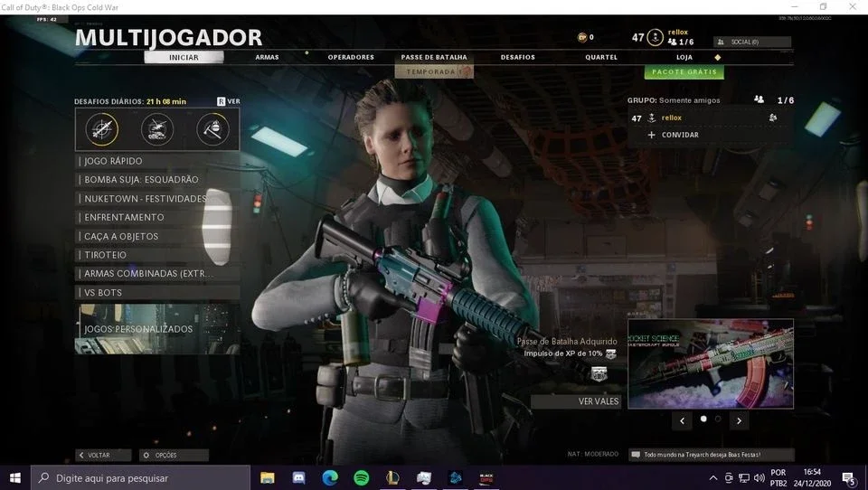Select BOMBA SUJA: ESQUADRÃO mode
Image resolution: width=868 pixels, height=490 pixels.
pos(157,180)
